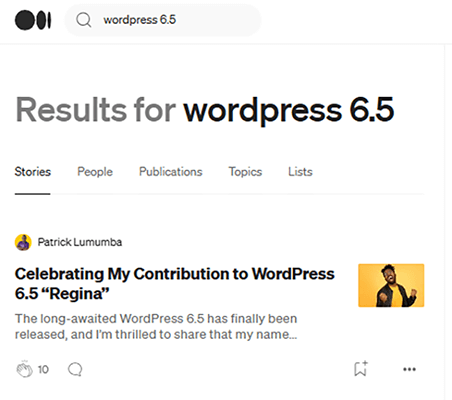
Task: Click the Results for wordpress 6.5 heading
Action: tap(205, 110)
